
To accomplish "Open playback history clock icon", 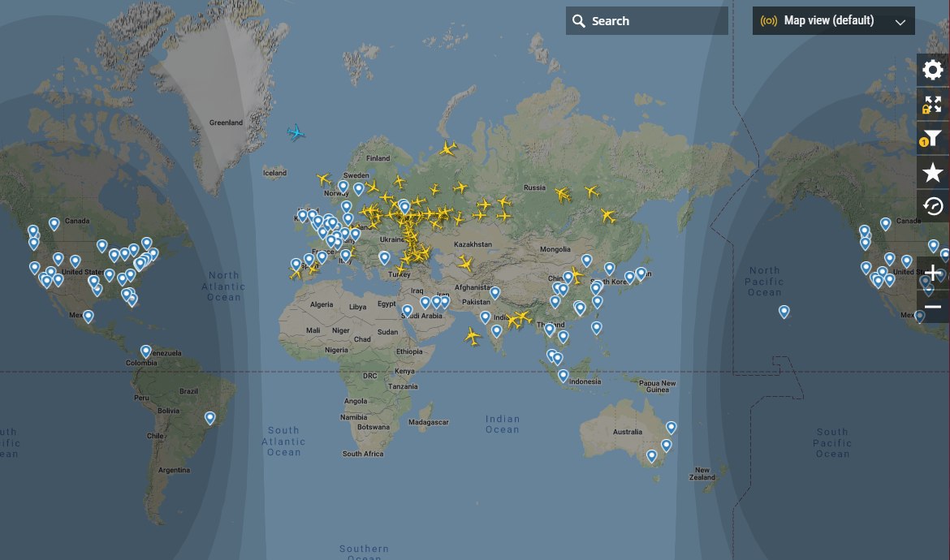I will pyautogui.click(x=933, y=206).
